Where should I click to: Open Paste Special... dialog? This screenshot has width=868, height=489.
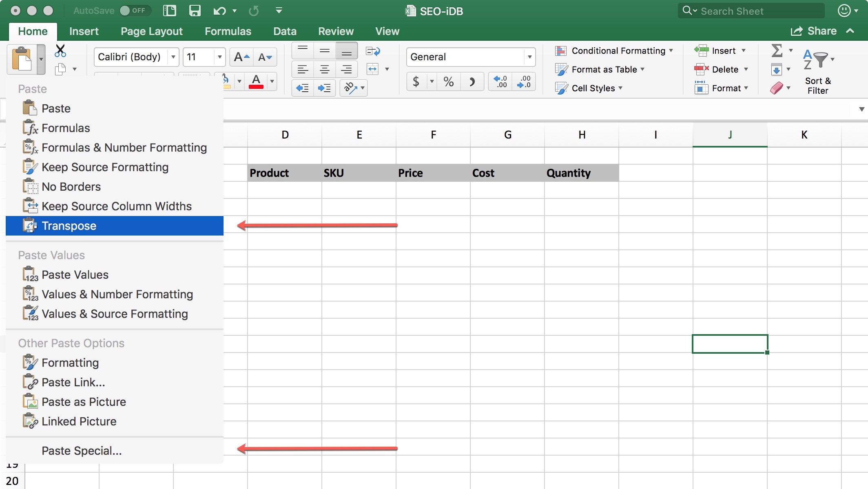click(x=82, y=451)
